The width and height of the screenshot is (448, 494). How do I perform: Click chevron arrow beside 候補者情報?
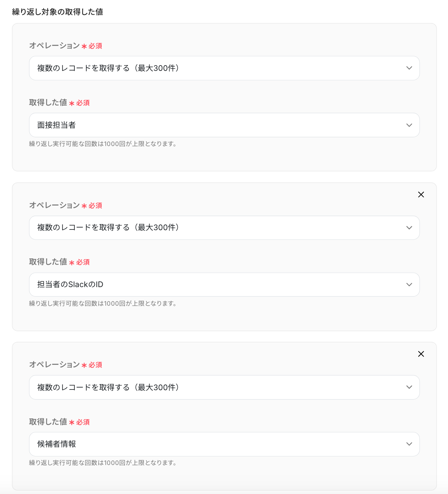(x=409, y=444)
